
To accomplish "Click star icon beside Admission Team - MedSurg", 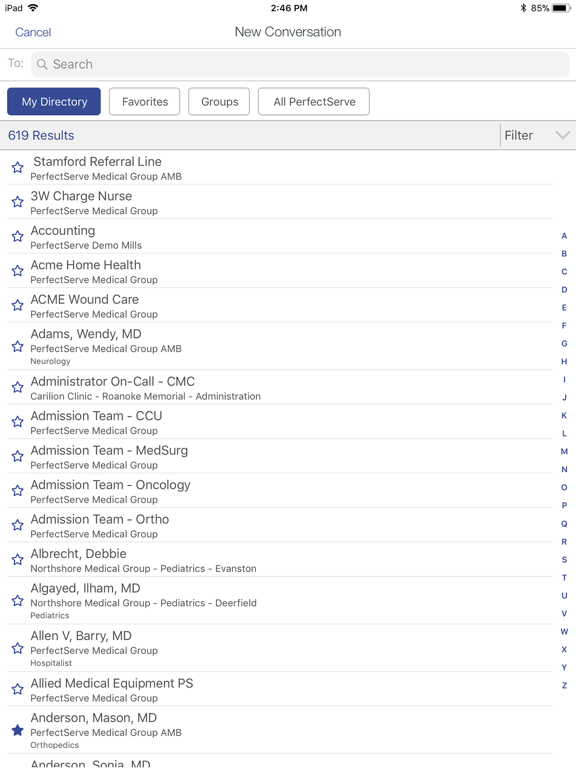I will (x=18, y=456).
